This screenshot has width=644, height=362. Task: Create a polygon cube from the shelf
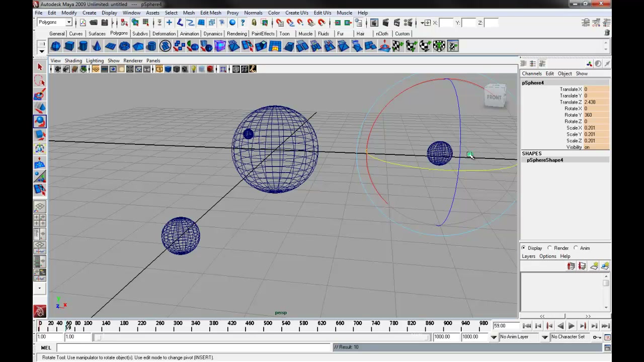69,46
